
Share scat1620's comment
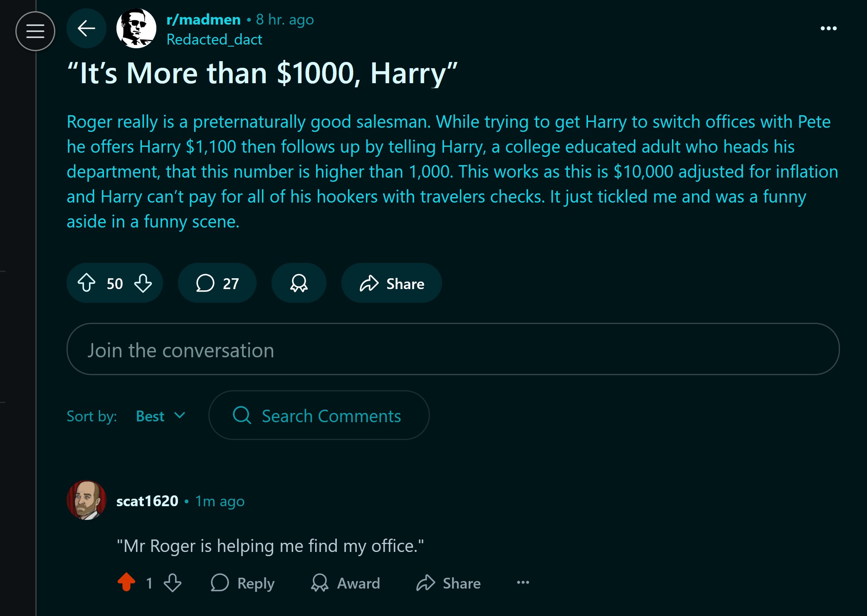point(448,583)
